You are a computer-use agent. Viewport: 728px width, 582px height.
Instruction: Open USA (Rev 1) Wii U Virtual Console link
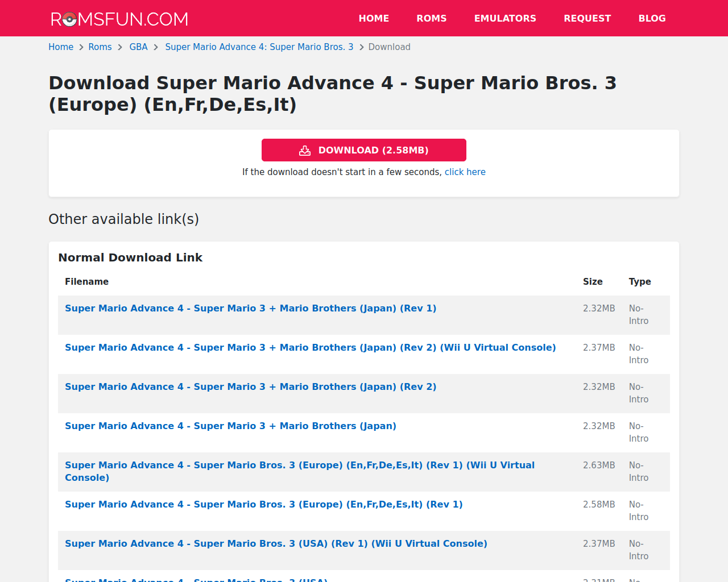(276, 543)
